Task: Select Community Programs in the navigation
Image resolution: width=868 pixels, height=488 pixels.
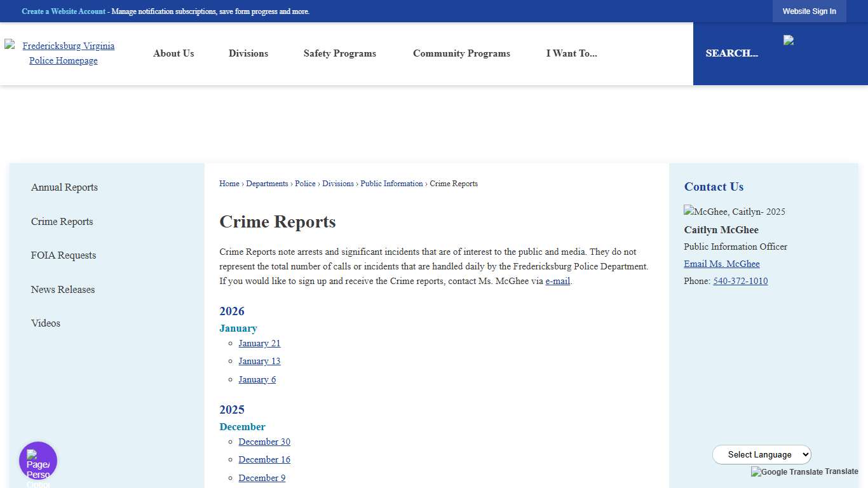Action: tap(461, 53)
